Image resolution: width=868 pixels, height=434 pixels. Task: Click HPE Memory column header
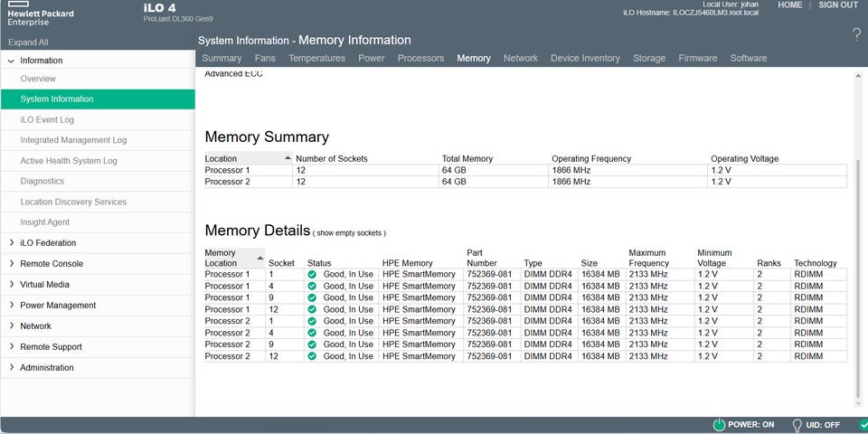408,263
